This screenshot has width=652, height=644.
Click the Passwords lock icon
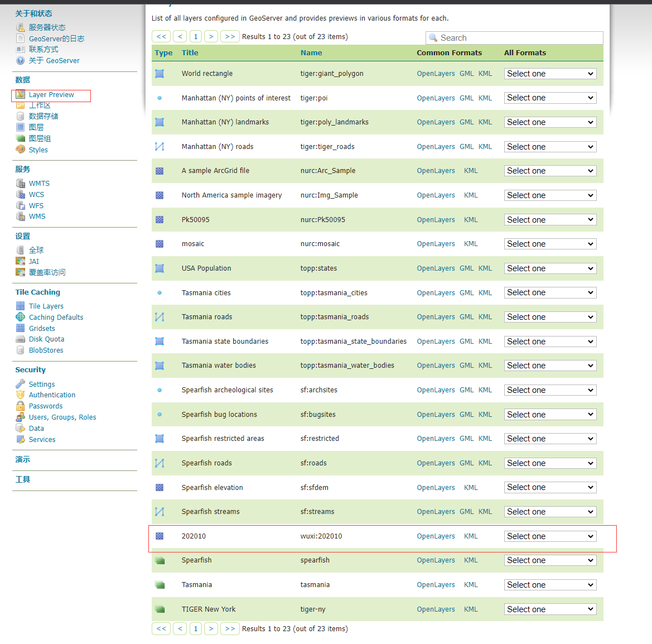21,406
